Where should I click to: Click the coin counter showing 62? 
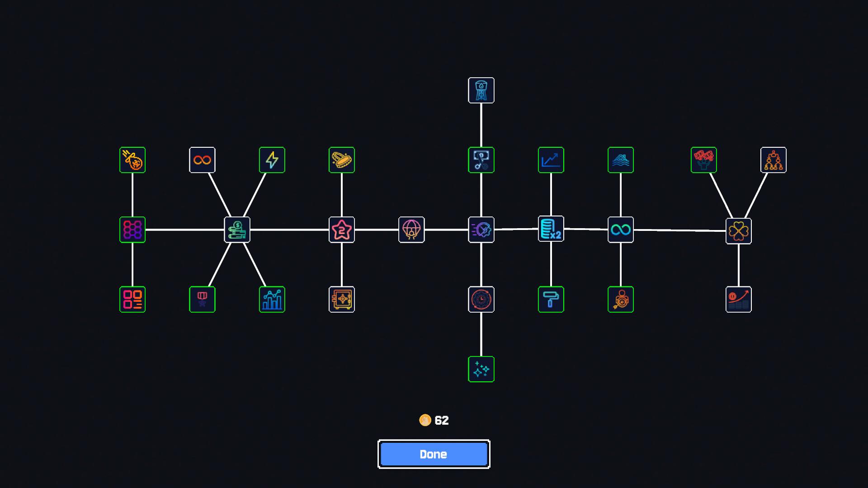coord(434,420)
